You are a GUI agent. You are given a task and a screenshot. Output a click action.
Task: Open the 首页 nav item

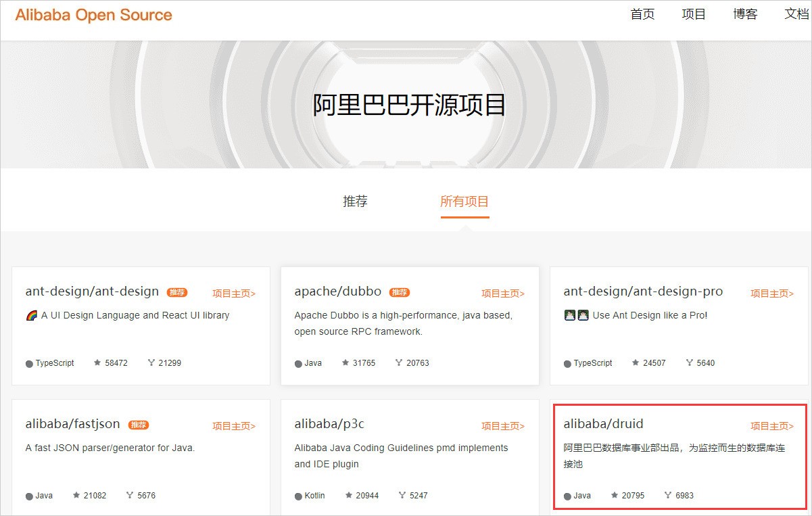tap(642, 14)
